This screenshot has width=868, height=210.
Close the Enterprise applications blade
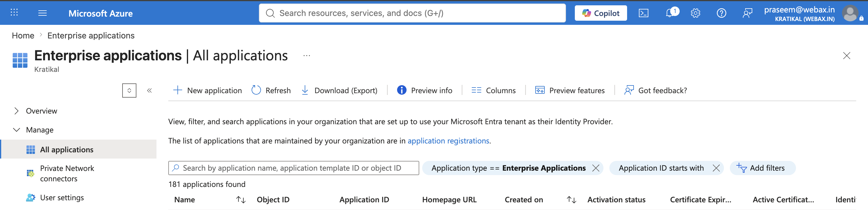tap(846, 56)
